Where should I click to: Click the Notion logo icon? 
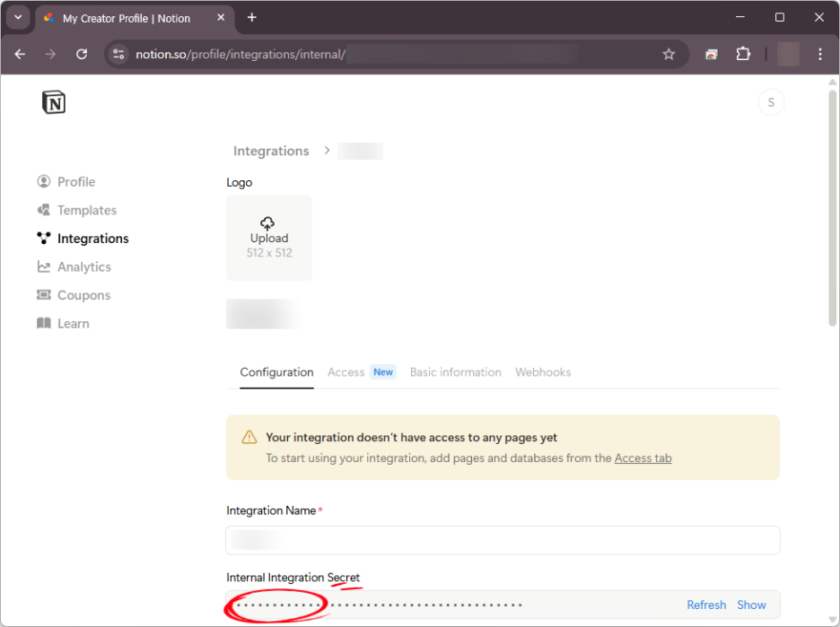54,102
